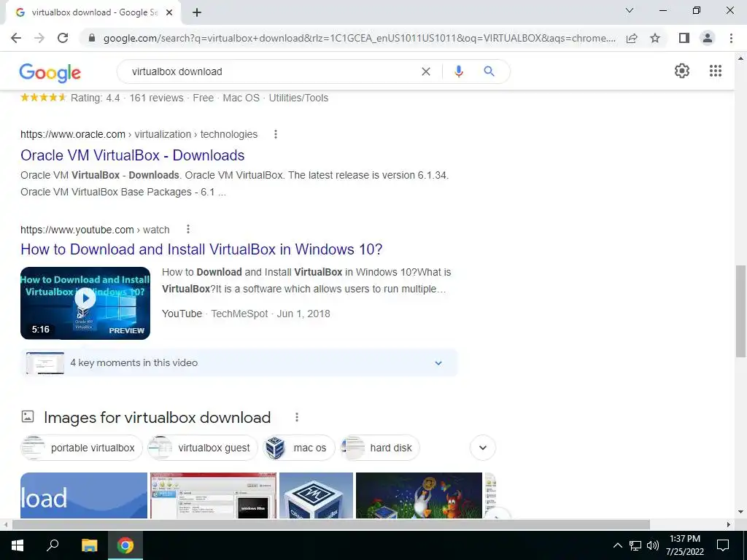Open the penguin and devil image
The height and width of the screenshot is (560, 747).
[419, 495]
